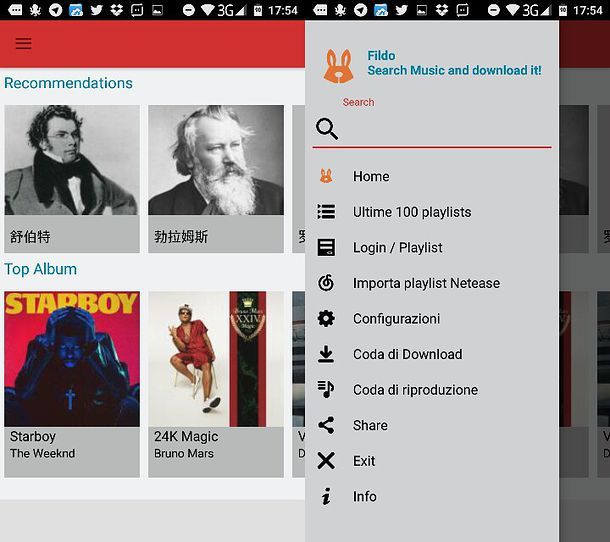610x542 pixels.
Task: Tap the Home rabbit icon
Action: (326, 176)
